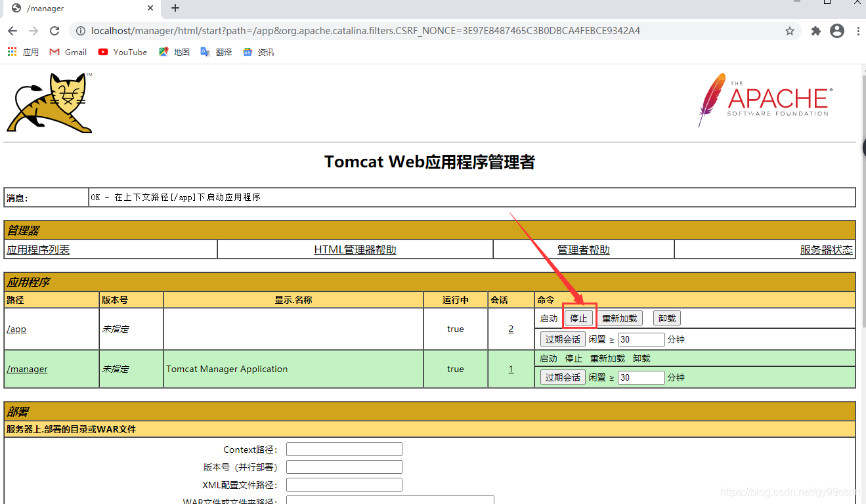Open the /app path link

[x=16, y=329]
